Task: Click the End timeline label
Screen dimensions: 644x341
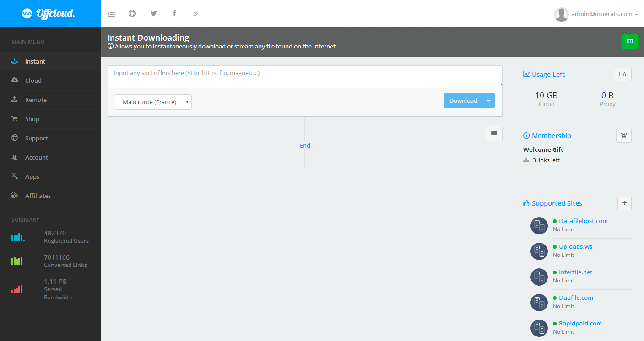Action: coord(305,145)
